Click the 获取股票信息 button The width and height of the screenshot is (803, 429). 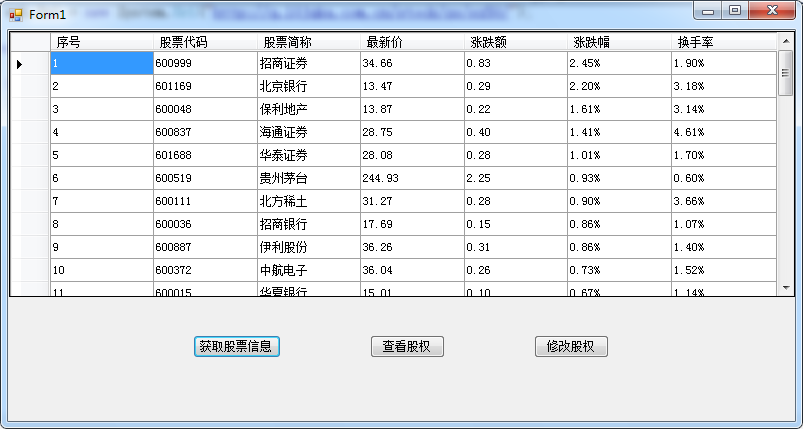coord(237,347)
